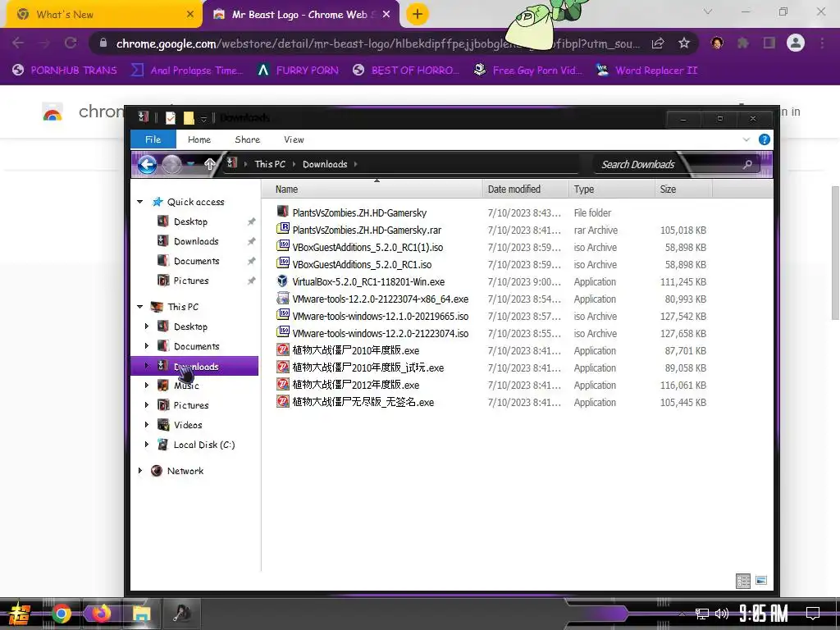
Task: Collapse Quick access tree node
Action: pyautogui.click(x=139, y=202)
